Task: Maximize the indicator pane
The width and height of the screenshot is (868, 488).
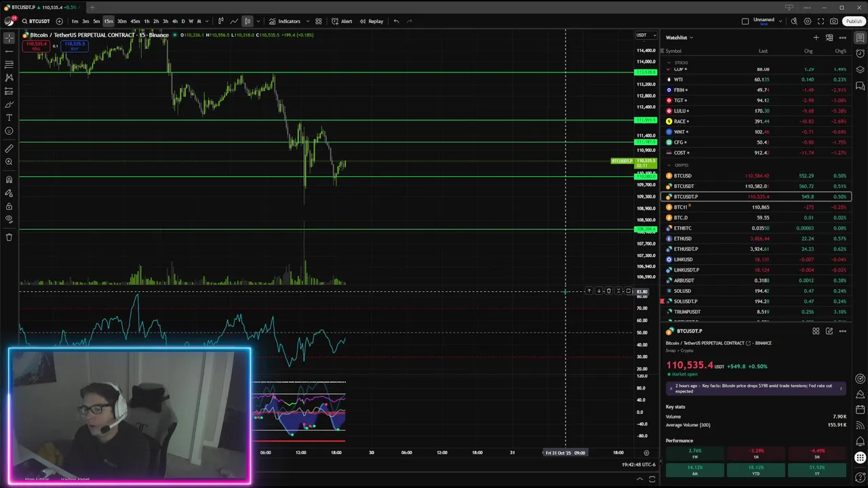Action: tap(629, 291)
